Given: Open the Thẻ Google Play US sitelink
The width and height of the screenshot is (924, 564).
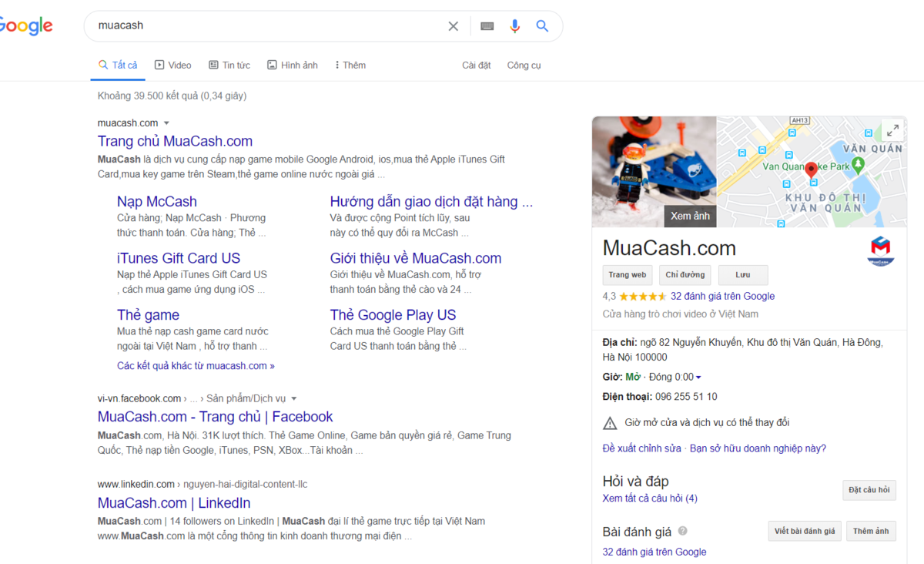Looking at the screenshot, I should [393, 315].
